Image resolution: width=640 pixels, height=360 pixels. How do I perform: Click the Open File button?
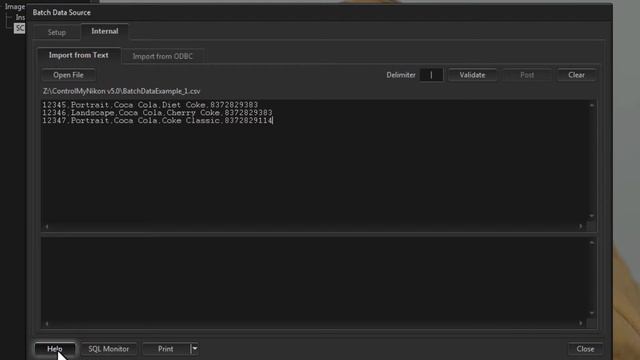pyautogui.click(x=68, y=75)
